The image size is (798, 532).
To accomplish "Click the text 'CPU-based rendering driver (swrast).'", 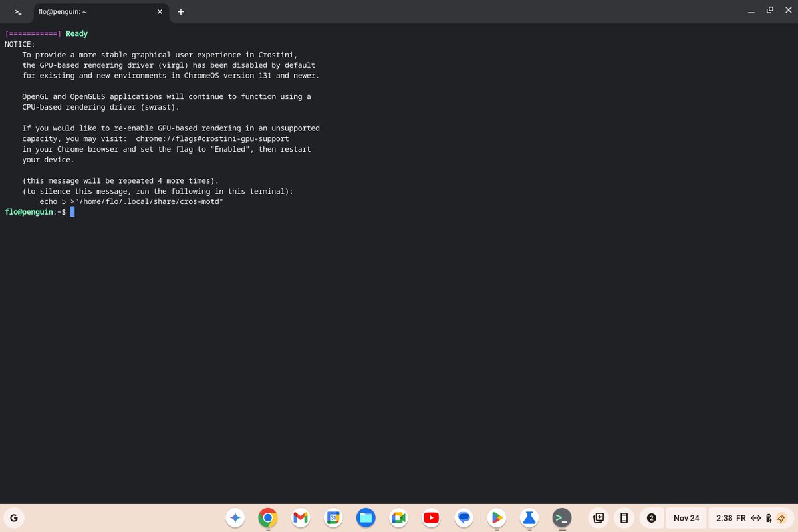I will point(100,107).
